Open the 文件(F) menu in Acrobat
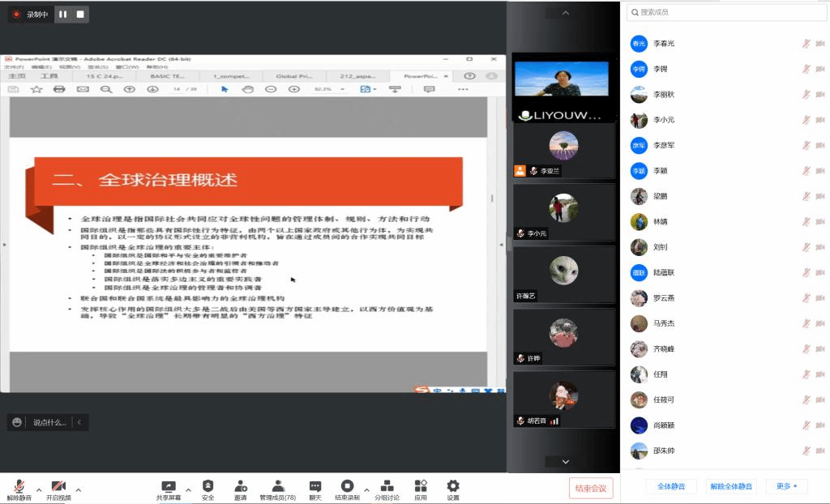 point(14,66)
